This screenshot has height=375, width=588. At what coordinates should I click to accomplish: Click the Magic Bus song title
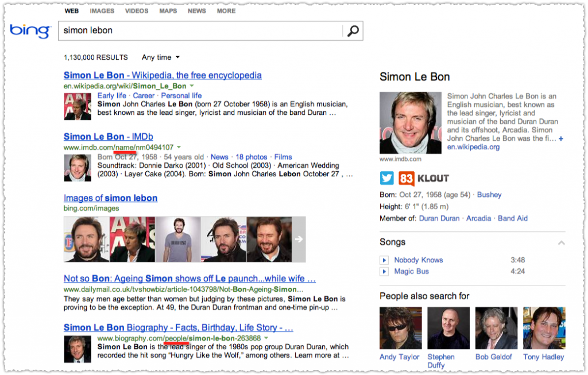tap(411, 271)
